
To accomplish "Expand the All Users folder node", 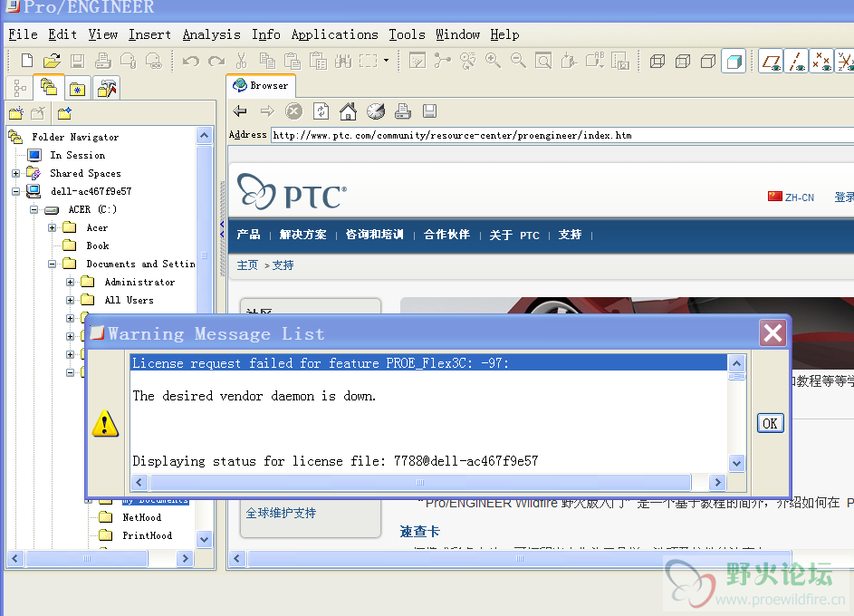I will (70, 300).
